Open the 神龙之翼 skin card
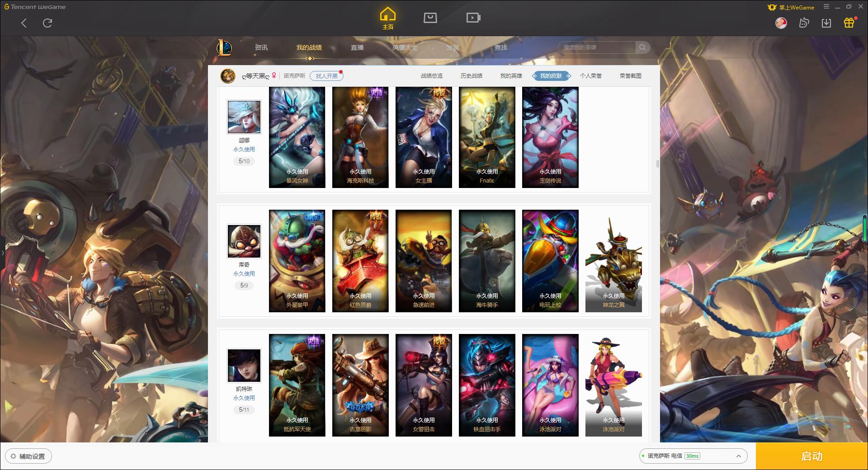This screenshot has height=470, width=868. (x=613, y=261)
